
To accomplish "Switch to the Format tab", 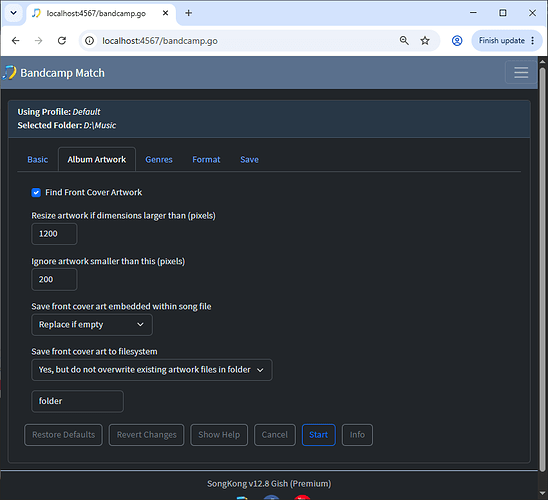I will (x=206, y=160).
